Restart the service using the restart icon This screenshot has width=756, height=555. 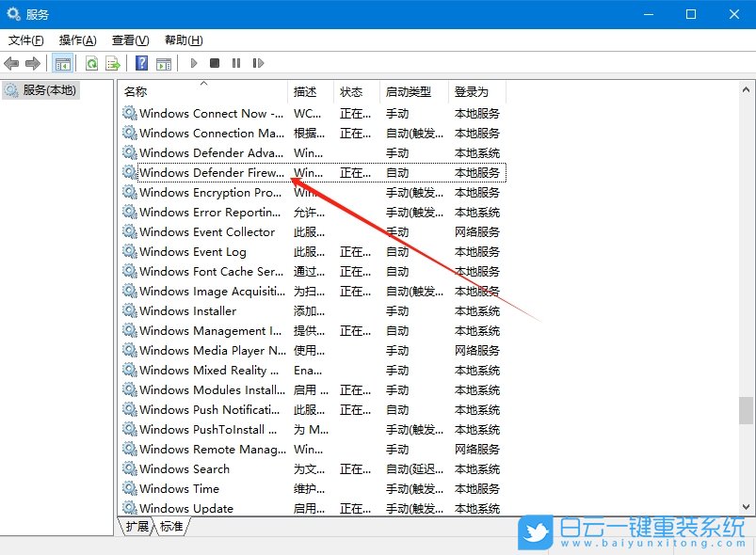coord(258,63)
